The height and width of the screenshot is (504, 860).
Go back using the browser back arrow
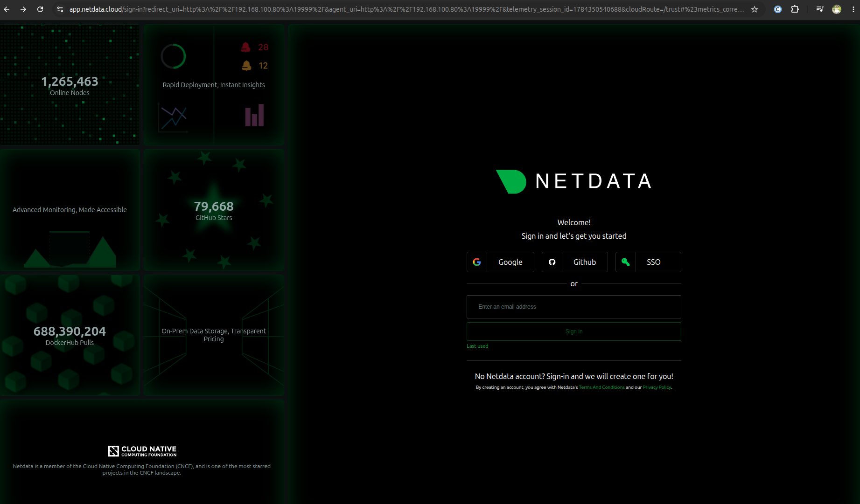point(7,9)
